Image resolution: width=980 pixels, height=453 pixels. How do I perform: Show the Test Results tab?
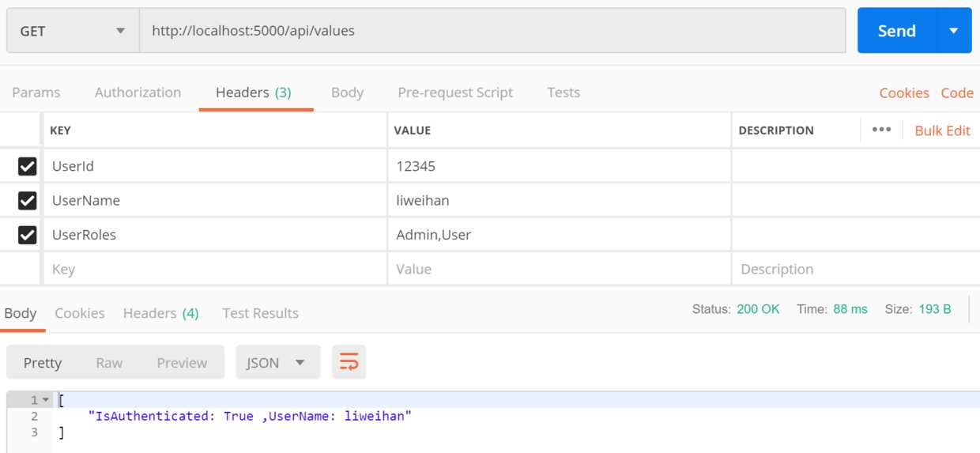tap(260, 313)
